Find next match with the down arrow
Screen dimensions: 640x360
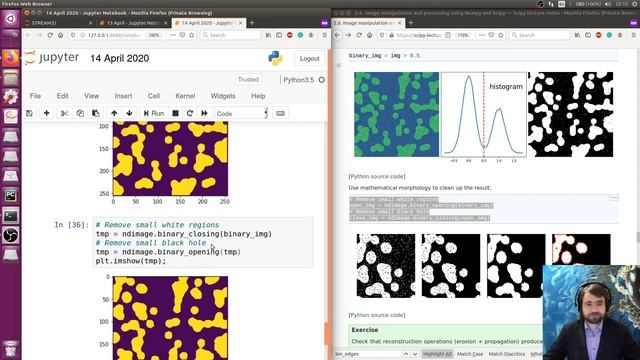click(415, 354)
